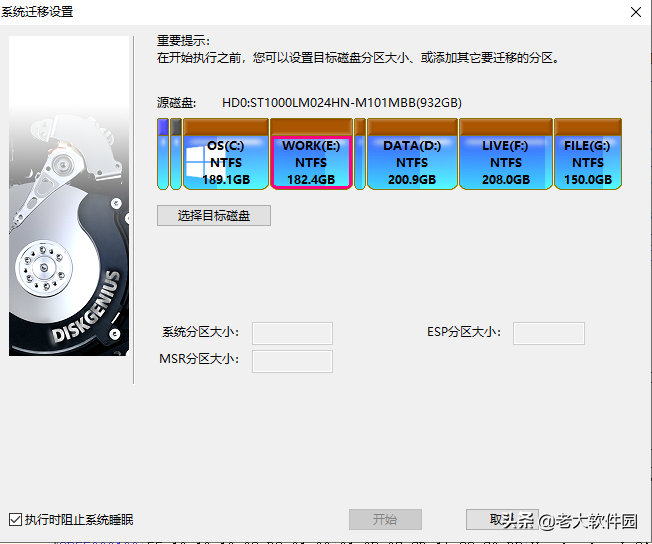
Task: Select the OS(C:) partition block
Action: coord(226,154)
